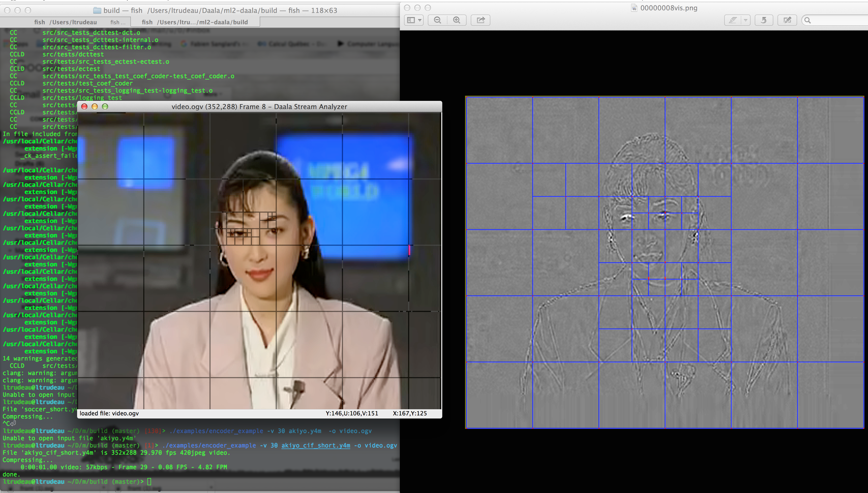Click the 'src/tests/dcttest' terminal line

tap(73, 54)
